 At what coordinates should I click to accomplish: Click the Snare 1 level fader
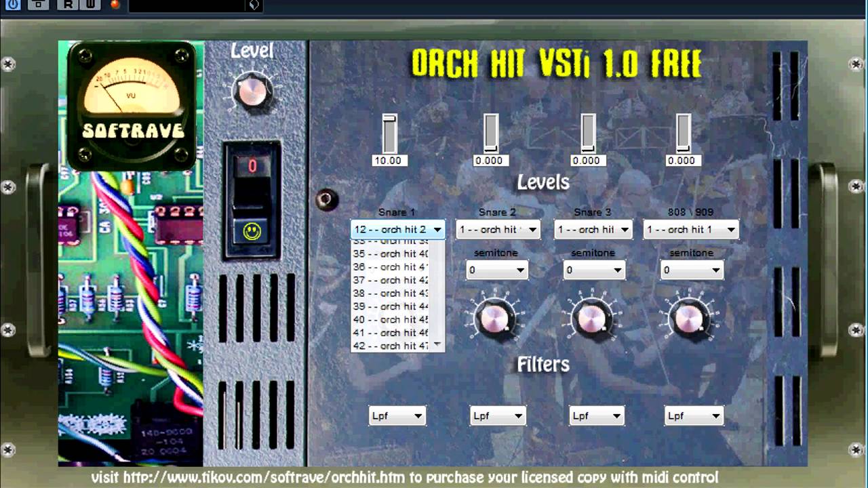coord(389,134)
